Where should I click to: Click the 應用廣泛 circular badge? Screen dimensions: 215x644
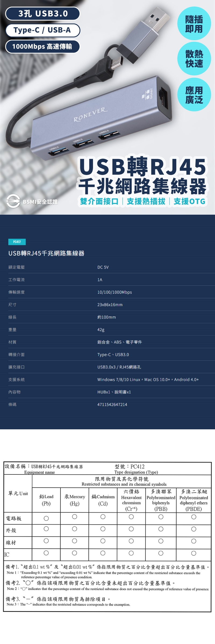click(194, 95)
